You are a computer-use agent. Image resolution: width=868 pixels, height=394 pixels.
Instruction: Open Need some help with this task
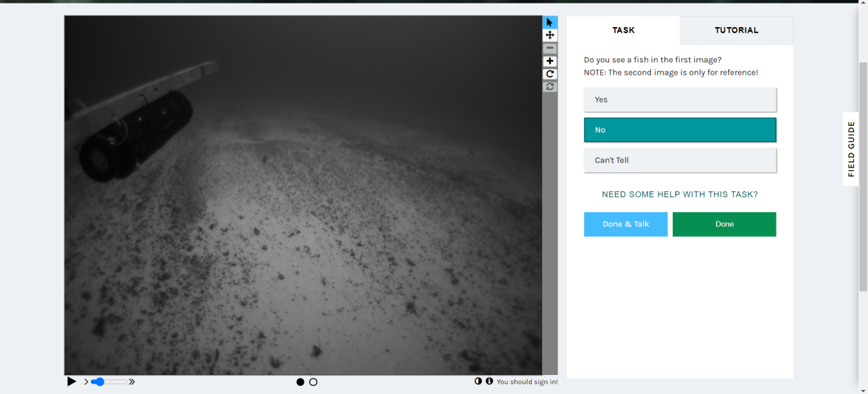680,195
